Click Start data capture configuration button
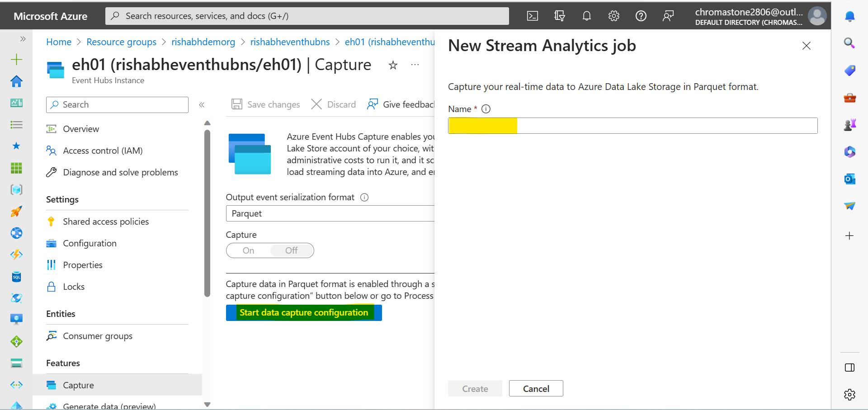This screenshot has height=410, width=868. [304, 313]
